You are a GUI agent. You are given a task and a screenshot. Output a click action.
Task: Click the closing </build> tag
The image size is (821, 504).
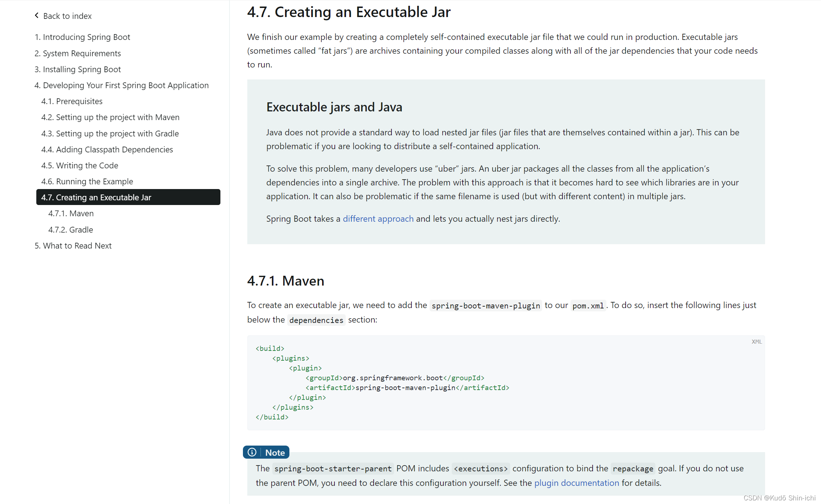272,417
